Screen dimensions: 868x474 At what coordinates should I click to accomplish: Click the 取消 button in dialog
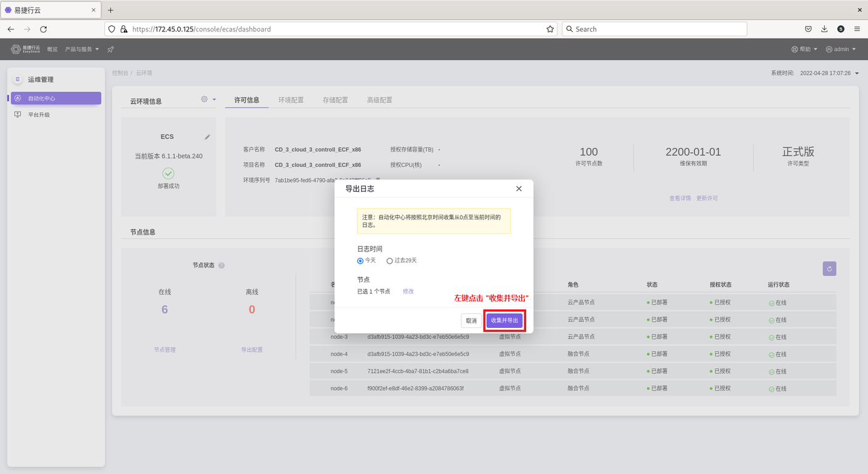click(x=471, y=321)
